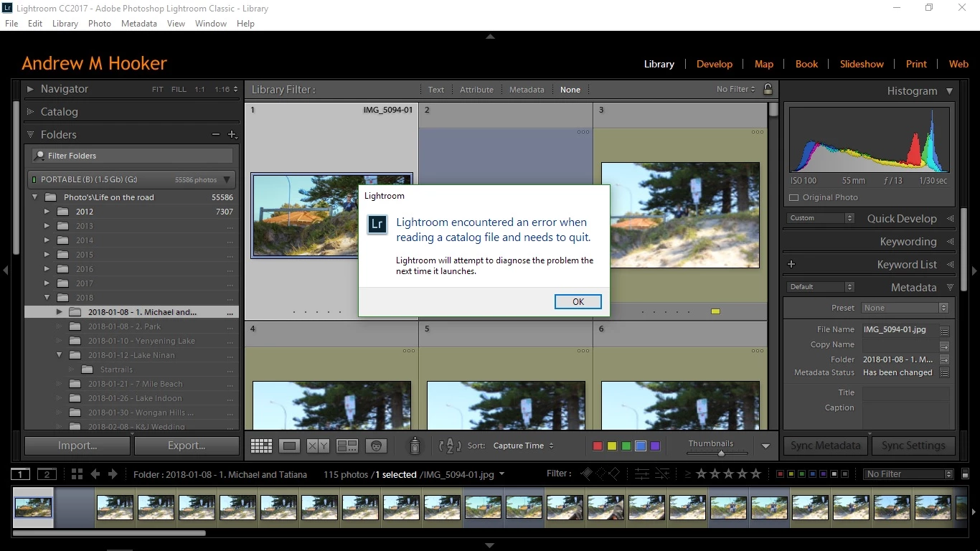The image size is (980, 551).
Task: Click OK in Lightroom error dialog
Action: [578, 302]
